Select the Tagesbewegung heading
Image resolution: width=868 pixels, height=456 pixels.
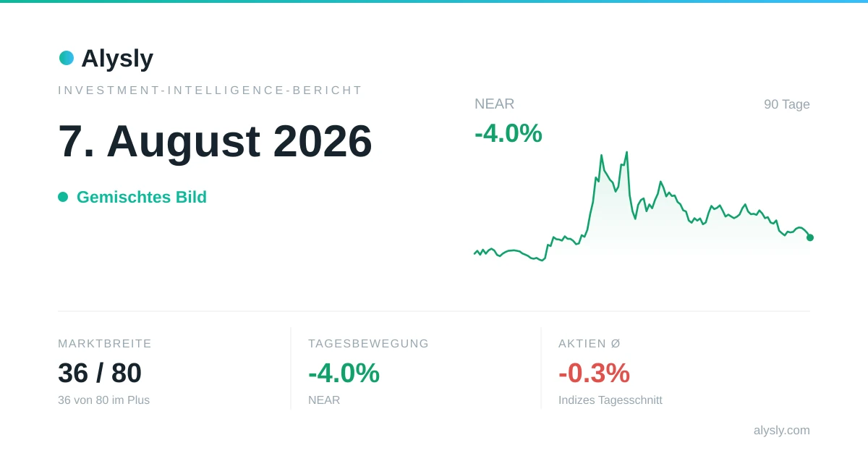pos(369,344)
